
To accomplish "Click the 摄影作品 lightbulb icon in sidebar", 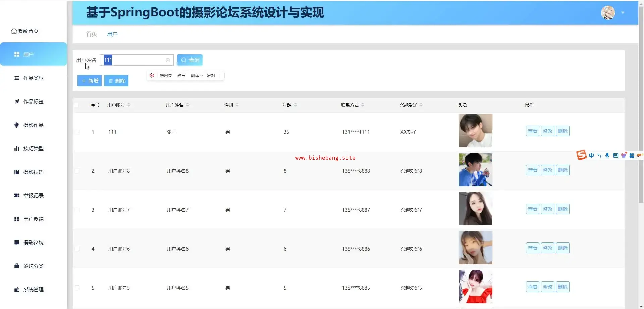I will [16, 125].
